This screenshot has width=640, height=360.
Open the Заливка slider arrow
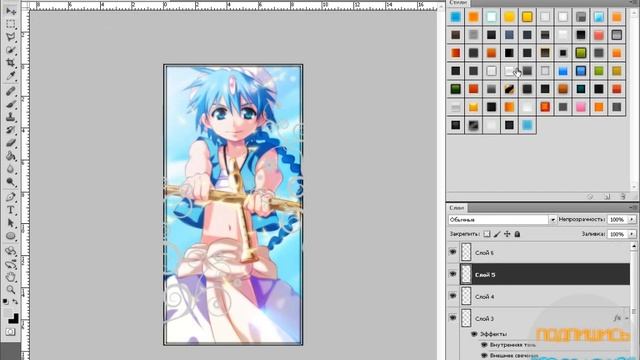[631, 234]
